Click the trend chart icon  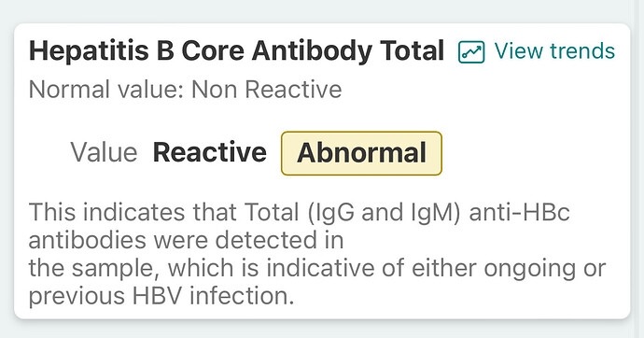471,51
